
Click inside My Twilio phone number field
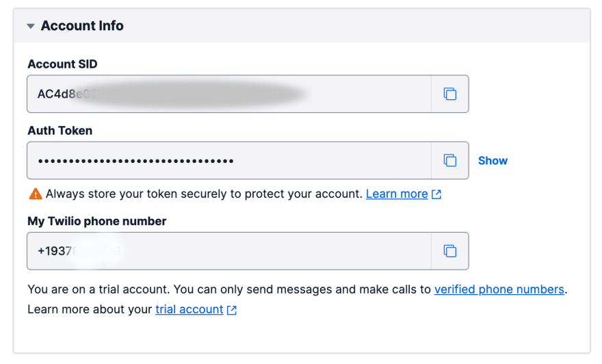tap(229, 250)
